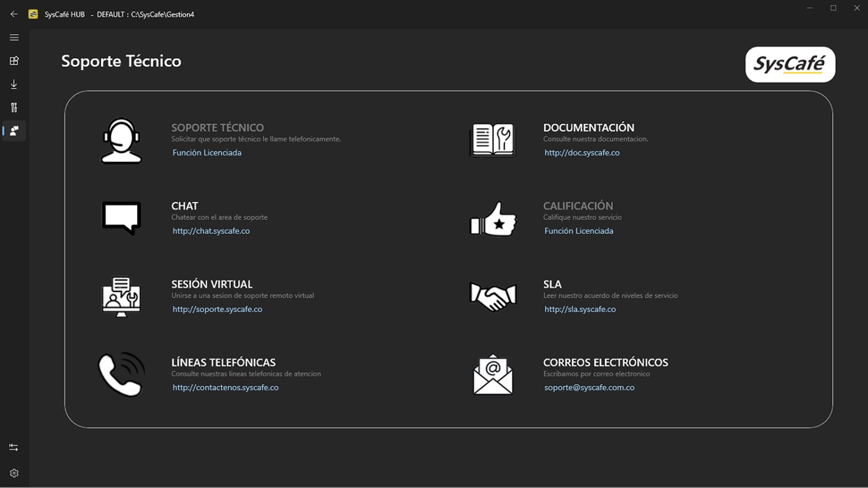
Task: Click the Documentación open book icon
Action: pos(493,140)
